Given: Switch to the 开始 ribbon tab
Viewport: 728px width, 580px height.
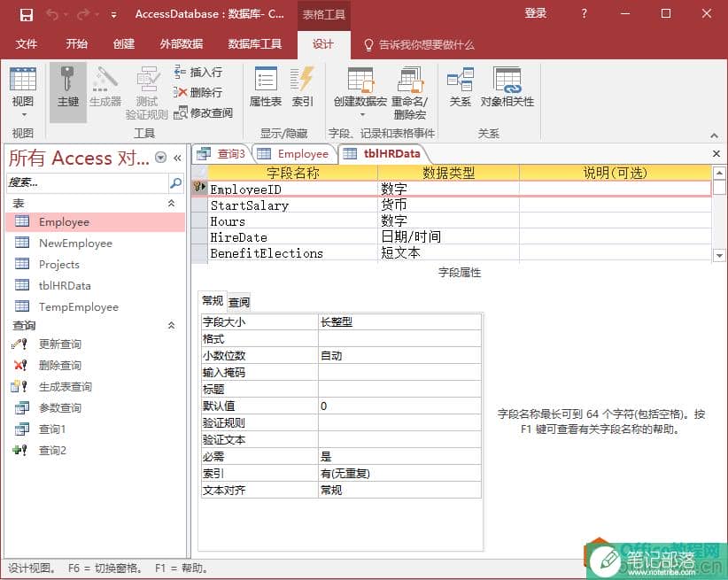Looking at the screenshot, I should tap(76, 44).
